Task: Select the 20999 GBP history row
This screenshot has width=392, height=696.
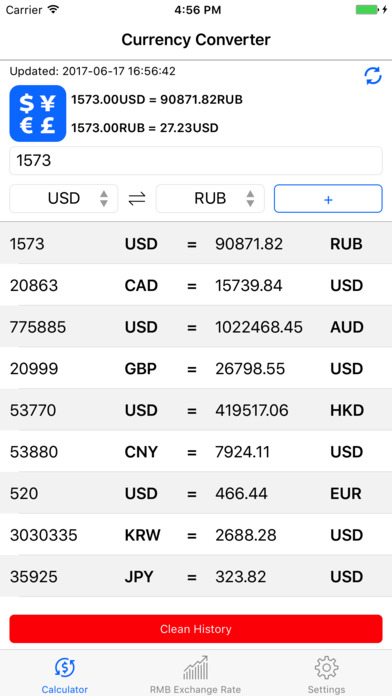Action: (x=196, y=368)
